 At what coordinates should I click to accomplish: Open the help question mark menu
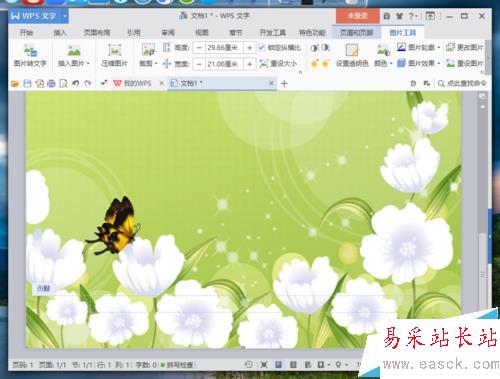tap(413, 16)
